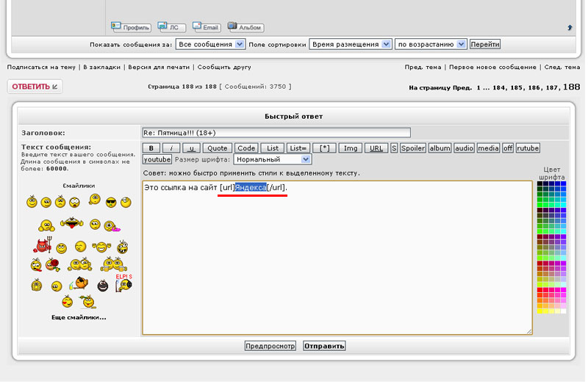Go to page 187
588x392 pixels.
coord(553,87)
